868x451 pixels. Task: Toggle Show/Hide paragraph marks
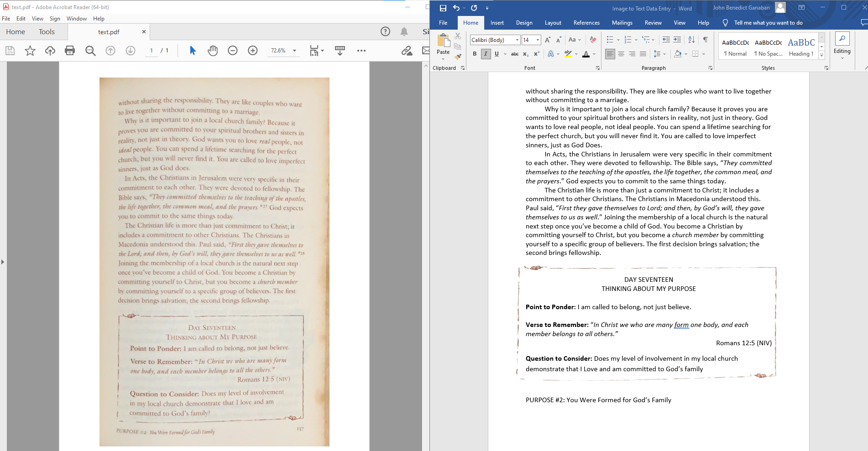[x=706, y=40]
